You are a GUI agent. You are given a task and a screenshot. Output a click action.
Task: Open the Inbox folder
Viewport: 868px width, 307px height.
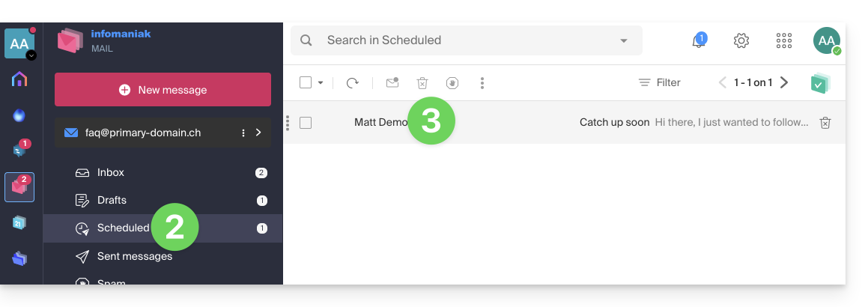tap(111, 172)
